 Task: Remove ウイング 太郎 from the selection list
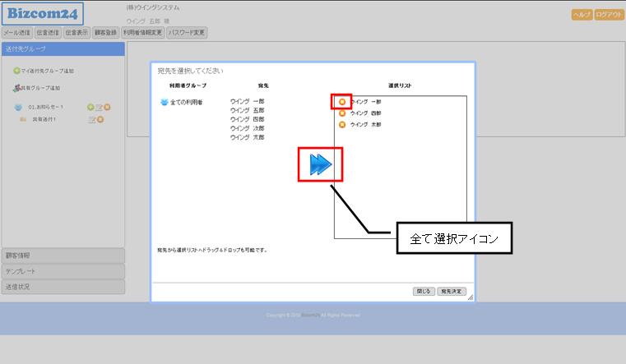[342, 125]
